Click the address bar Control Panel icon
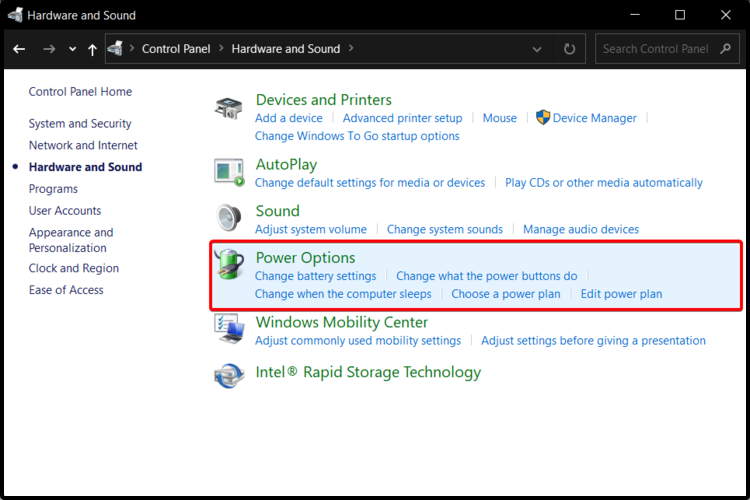 click(115, 48)
